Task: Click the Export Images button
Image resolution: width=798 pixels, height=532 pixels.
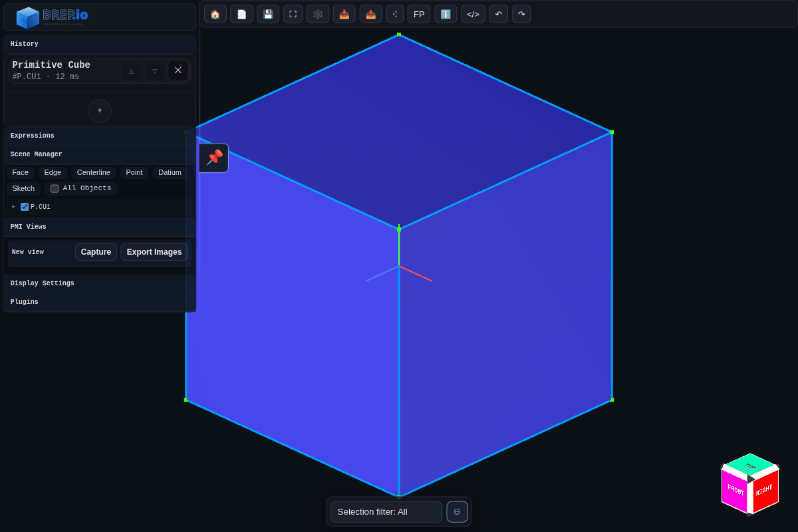Action: (154, 252)
